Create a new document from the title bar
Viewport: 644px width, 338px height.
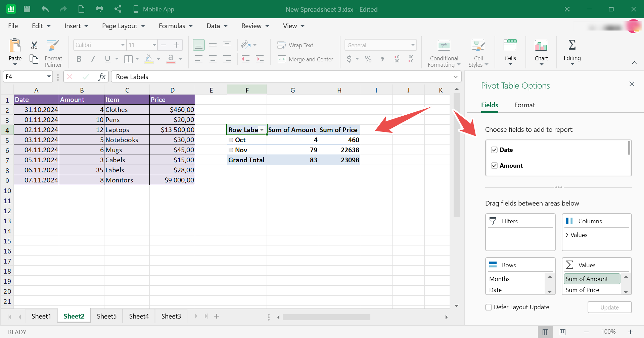[x=81, y=9]
